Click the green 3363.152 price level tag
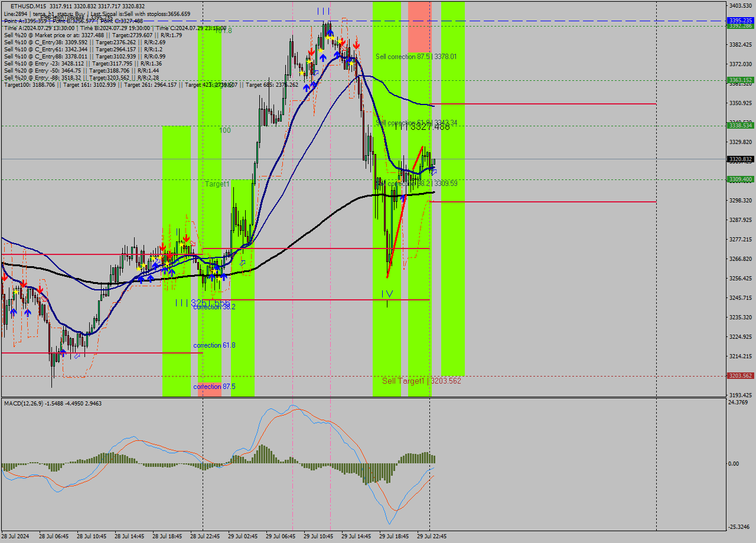The height and width of the screenshot is (543, 756). 740,80
